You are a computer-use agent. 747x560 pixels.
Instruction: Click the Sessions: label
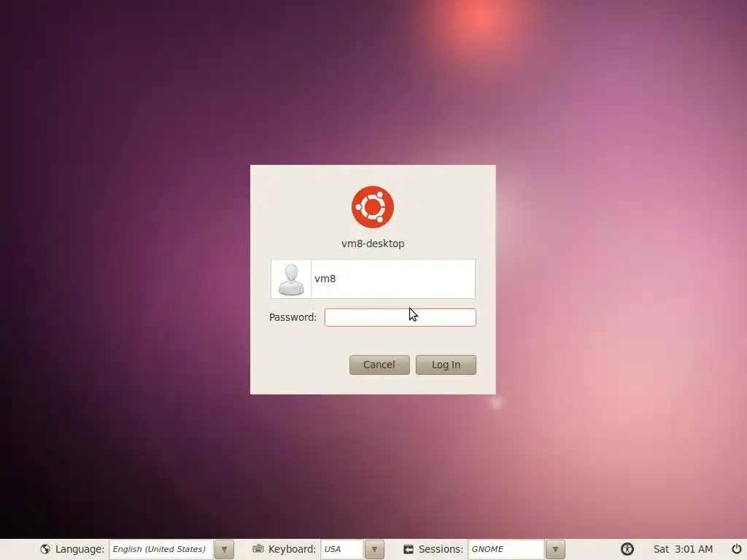pos(441,549)
